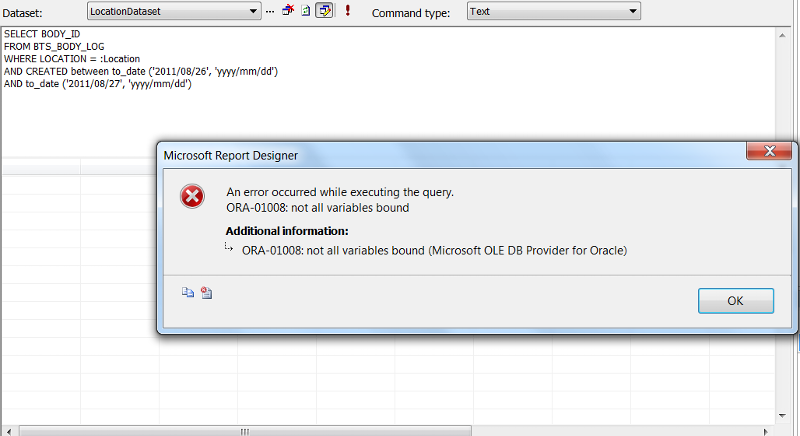Click 'AND CREATED between to_date' line
This screenshot has width=800, height=436.
pyautogui.click(x=141, y=71)
